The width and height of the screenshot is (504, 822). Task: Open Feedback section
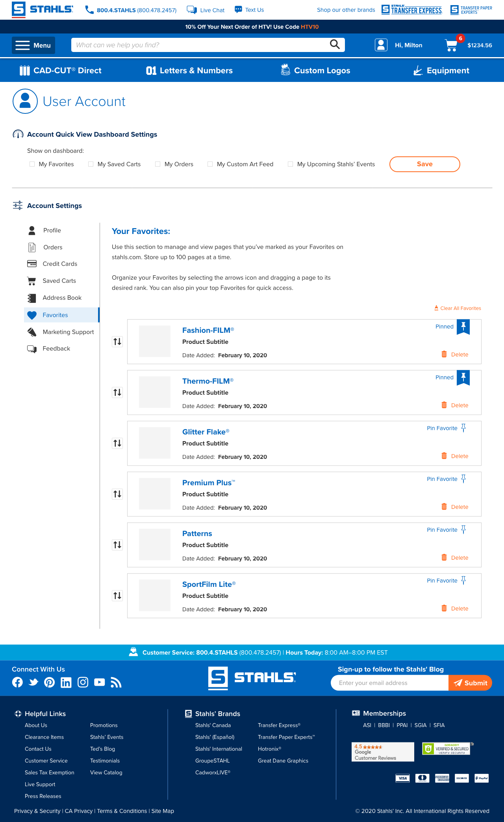pyautogui.click(x=48, y=349)
